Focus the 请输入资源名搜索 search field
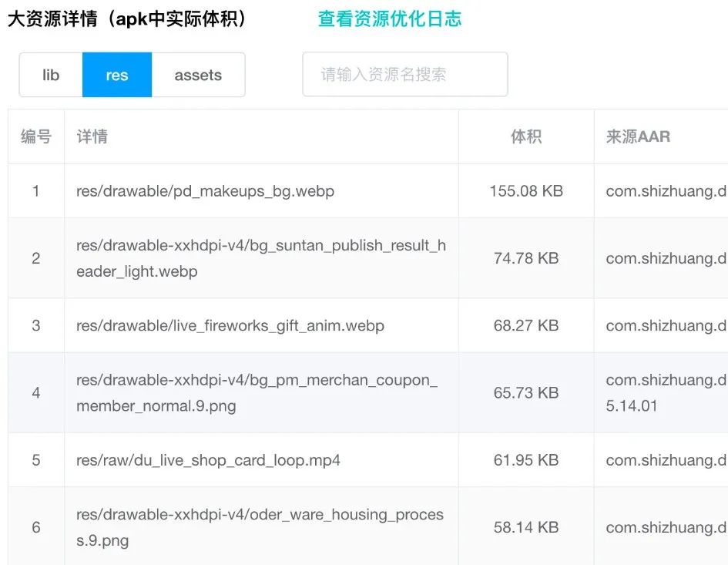Viewport: 728px width, 565px height. tap(405, 74)
